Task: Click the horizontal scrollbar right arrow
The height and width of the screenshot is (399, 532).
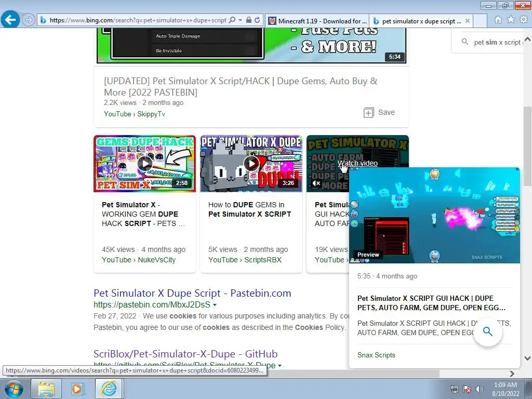Action: 512,374
